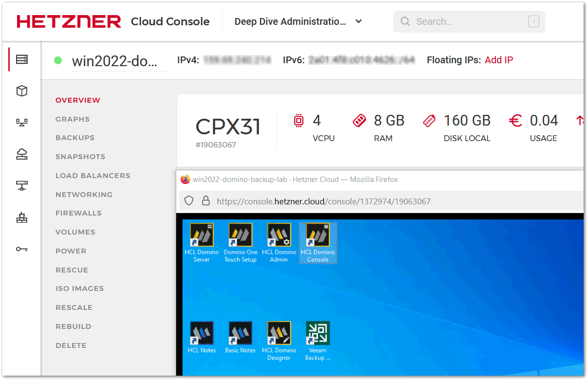
Task: Select HCL Domino Admin desktop shortcut
Action: coord(279,243)
